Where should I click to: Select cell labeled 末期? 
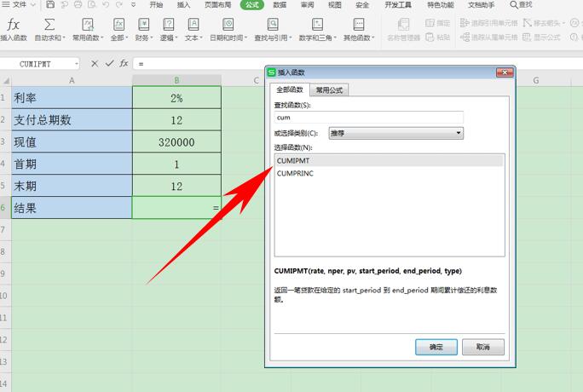tap(72, 186)
